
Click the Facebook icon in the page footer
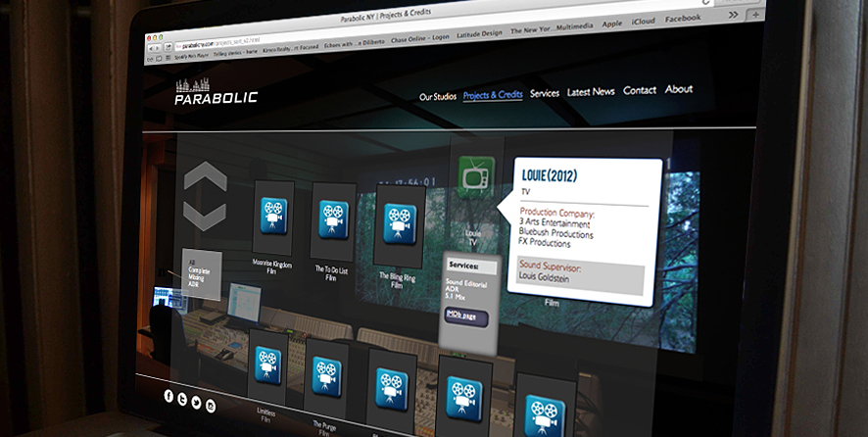tap(169, 396)
